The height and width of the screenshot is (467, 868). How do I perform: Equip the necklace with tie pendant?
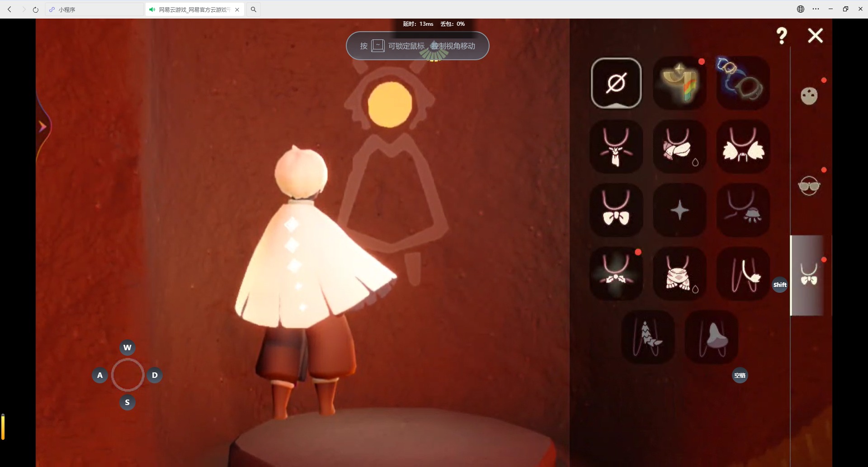tap(616, 147)
